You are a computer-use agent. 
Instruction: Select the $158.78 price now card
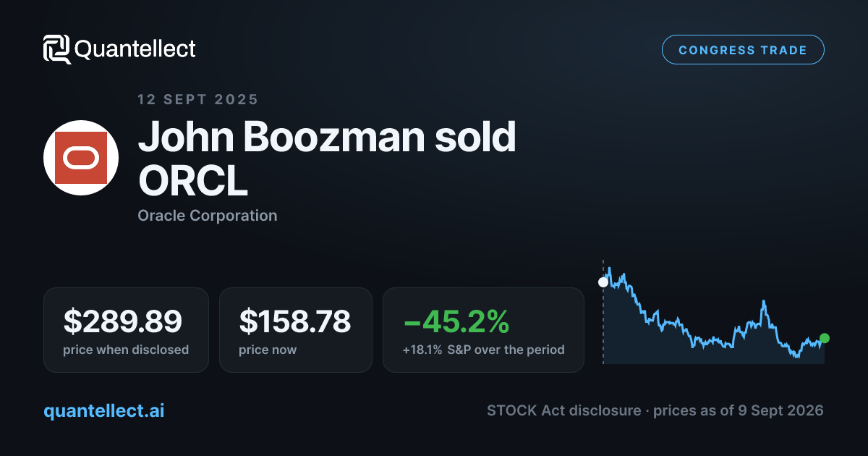click(x=296, y=330)
